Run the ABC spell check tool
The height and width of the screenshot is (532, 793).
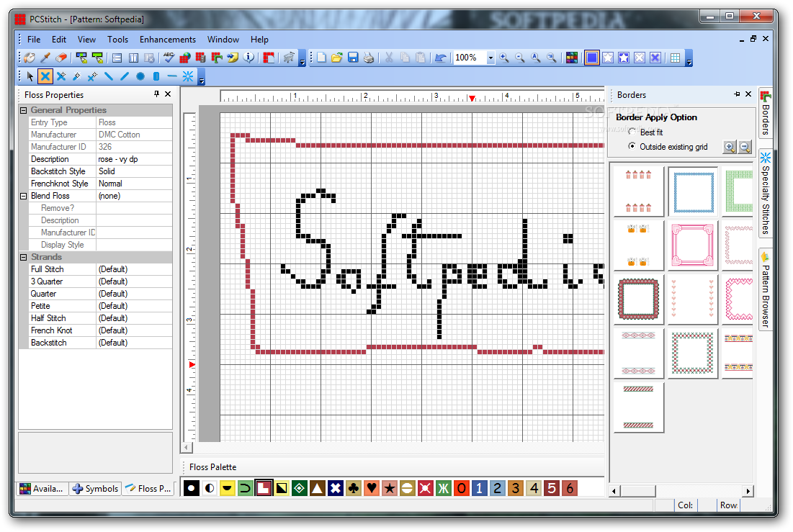coord(169,58)
